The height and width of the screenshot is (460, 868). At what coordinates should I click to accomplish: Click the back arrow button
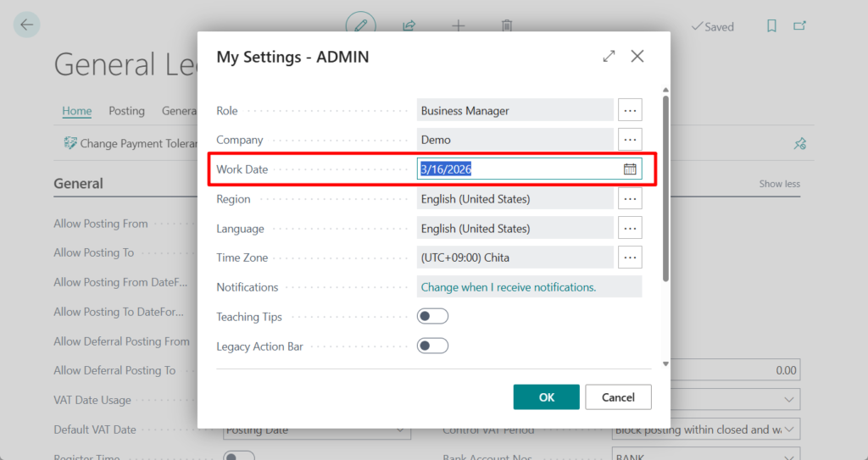point(27,25)
